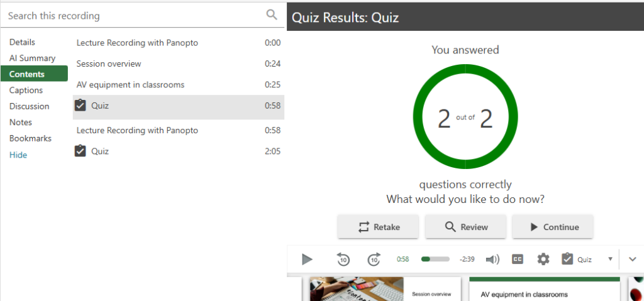Screen dimensions: 644x301
Task: Click the Review button
Action: point(465,227)
